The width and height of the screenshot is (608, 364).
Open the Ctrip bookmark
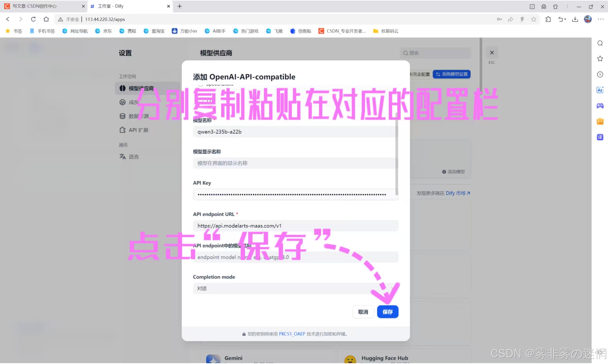tap(128, 31)
